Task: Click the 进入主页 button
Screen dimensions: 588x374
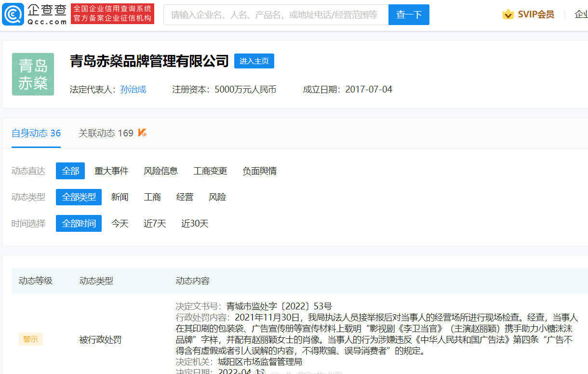Action: pos(254,61)
